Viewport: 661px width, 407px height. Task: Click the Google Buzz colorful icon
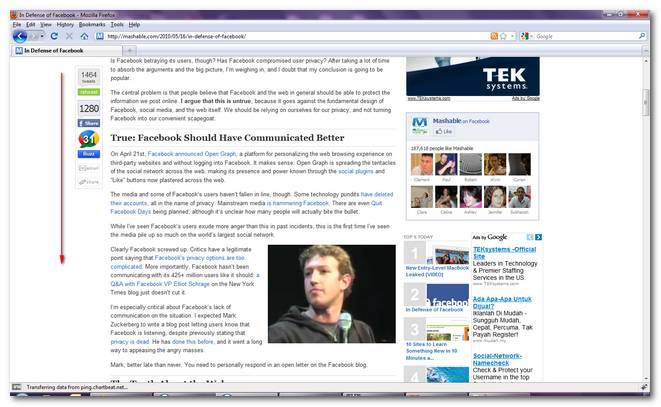point(89,139)
